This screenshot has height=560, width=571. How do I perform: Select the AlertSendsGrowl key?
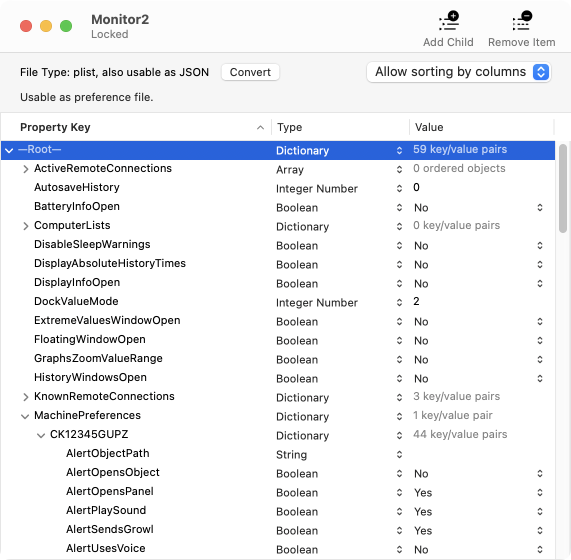[110, 529]
